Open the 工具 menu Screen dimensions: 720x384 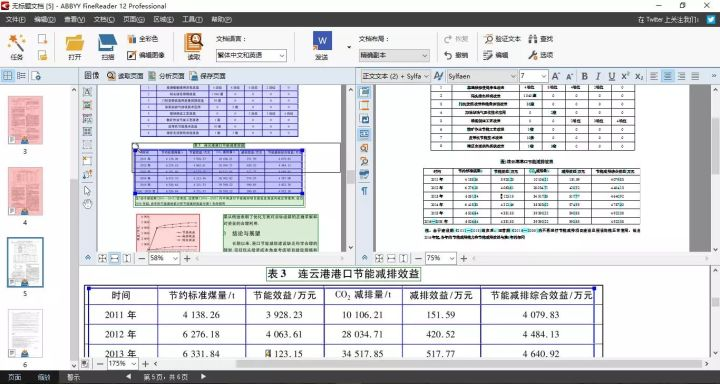tap(192, 19)
